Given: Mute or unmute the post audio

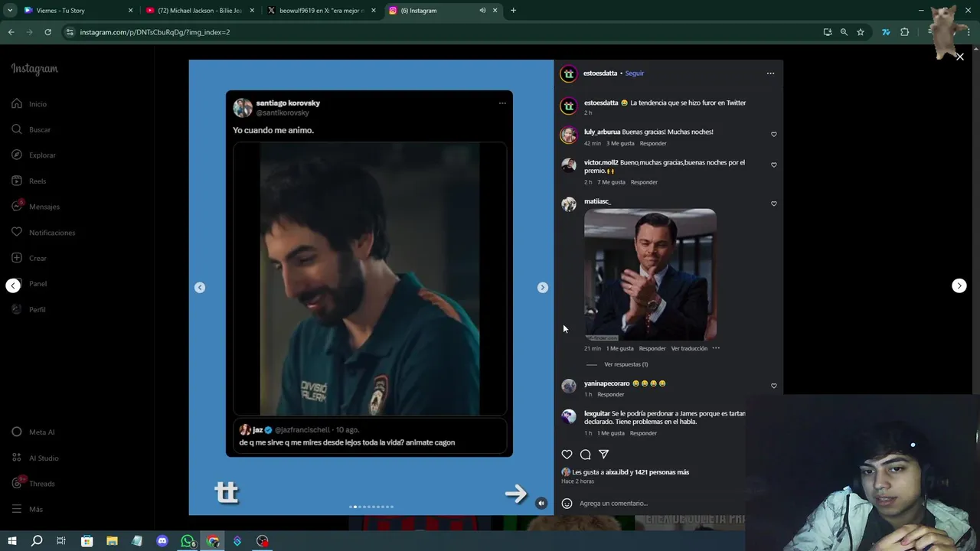Looking at the screenshot, I should coord(541,503).
